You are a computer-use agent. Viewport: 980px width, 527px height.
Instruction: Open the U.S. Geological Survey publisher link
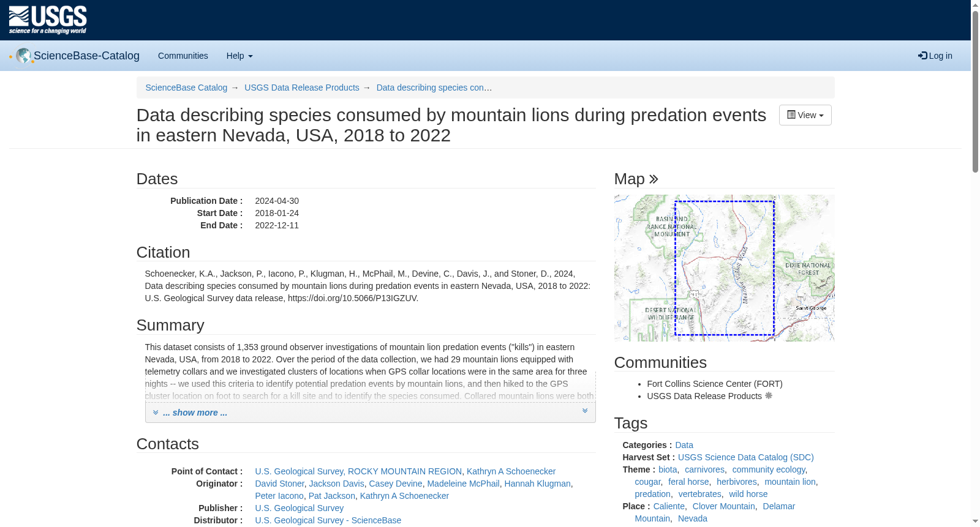pos(299,508)
